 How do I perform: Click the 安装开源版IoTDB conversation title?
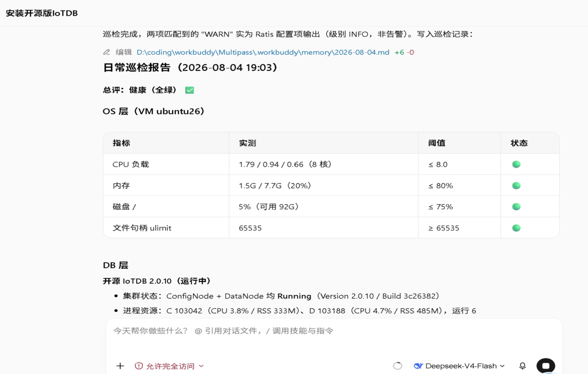42,13
